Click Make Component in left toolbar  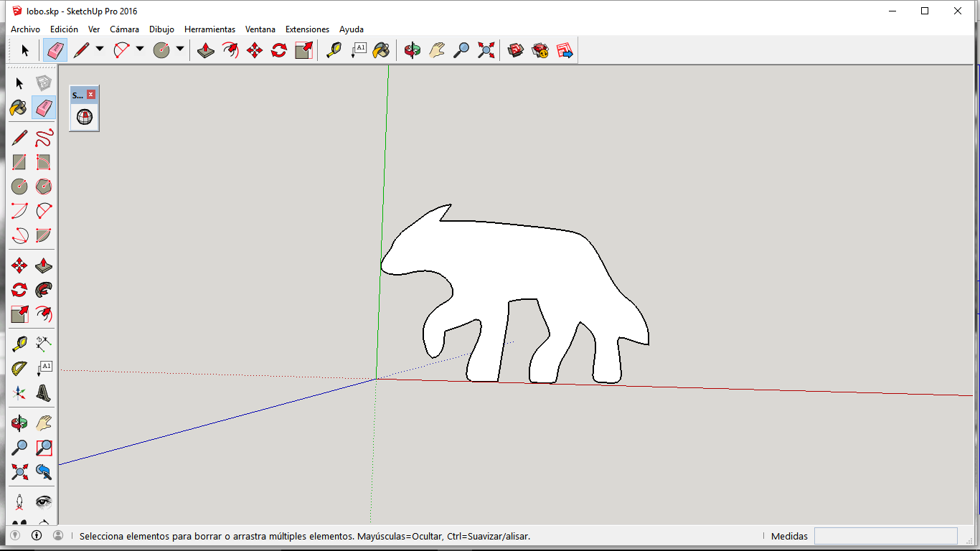point(44,84)
